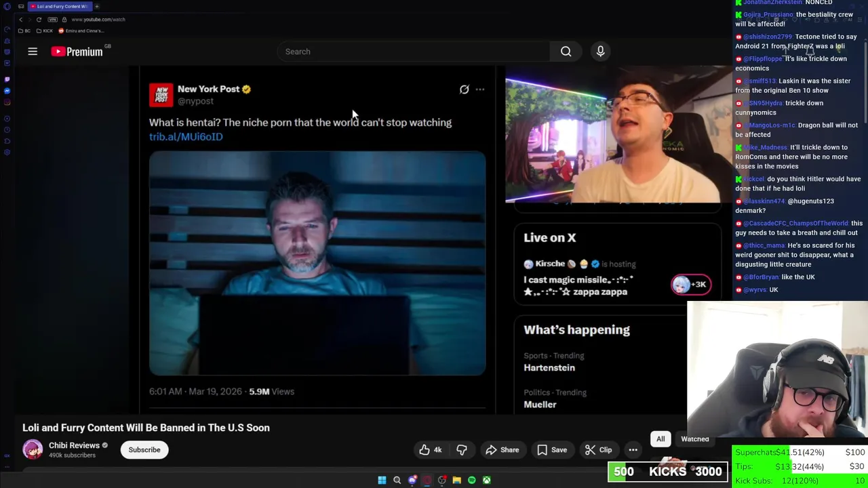Click the tweet timestamp 6:01 AM Mar 19, 2026
Viewport: 868px width, 488px height.
point(195,392)
